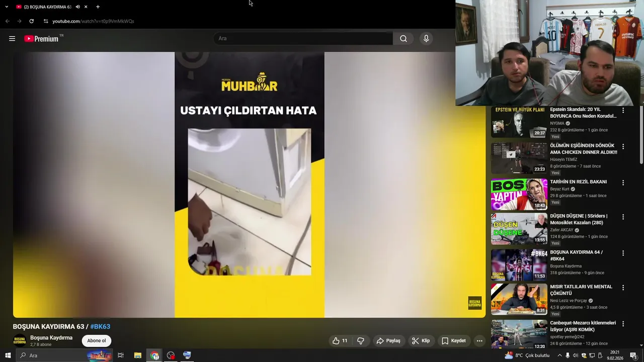Click the page vertical scrollbar

pyautogui.click(x=641, y=136)
